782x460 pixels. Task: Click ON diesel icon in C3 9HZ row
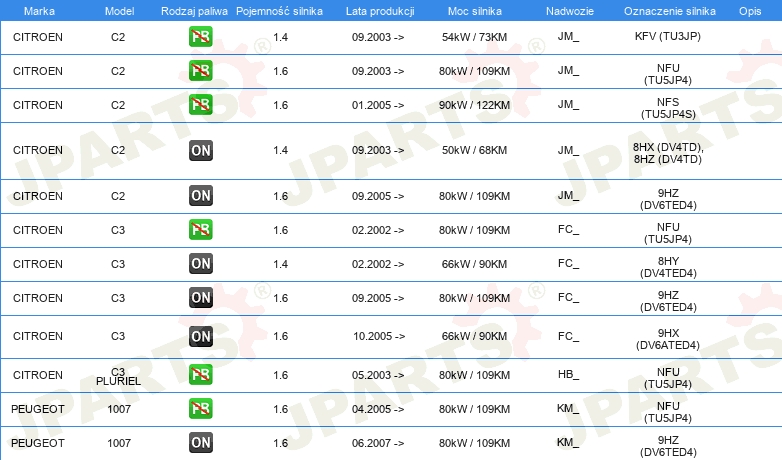[200, 297]
